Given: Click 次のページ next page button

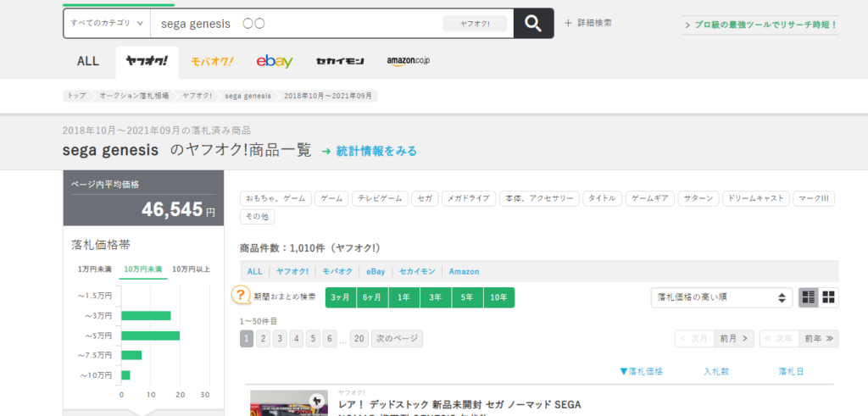Looking at the screenshot, I should [397, 339].
